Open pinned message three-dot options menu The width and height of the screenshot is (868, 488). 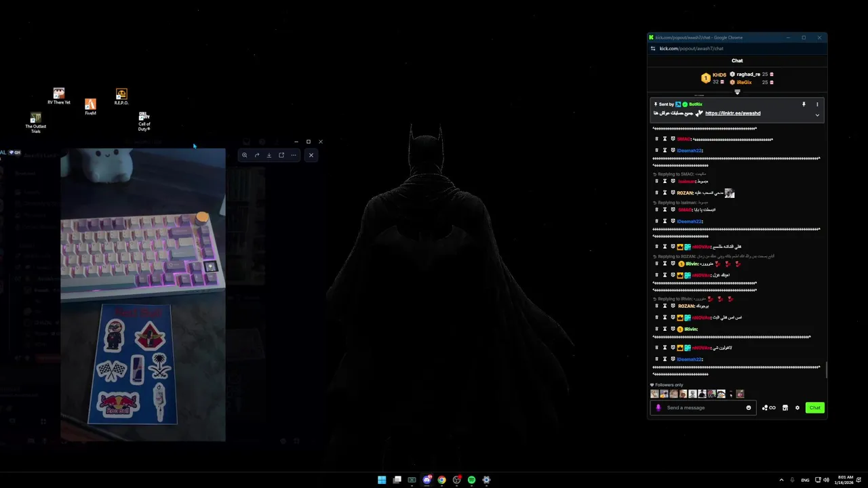[817, 104]
